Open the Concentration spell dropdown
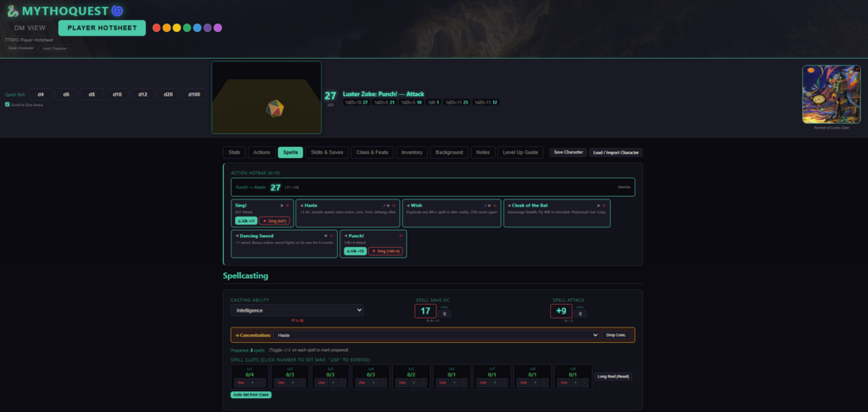868x412 pixels. (x=437, y=335)
